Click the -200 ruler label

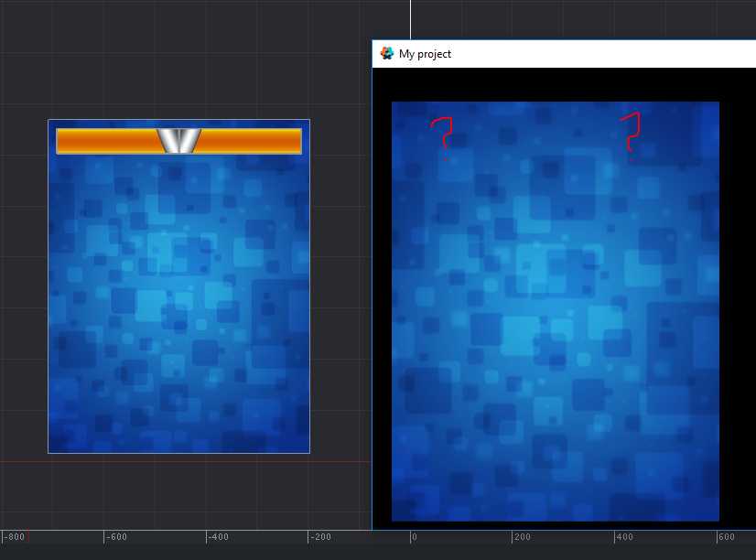320,537
